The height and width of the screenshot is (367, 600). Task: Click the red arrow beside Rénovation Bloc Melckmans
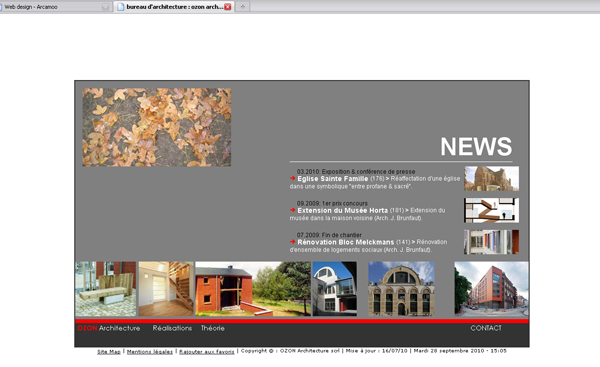tap(292, 242)
